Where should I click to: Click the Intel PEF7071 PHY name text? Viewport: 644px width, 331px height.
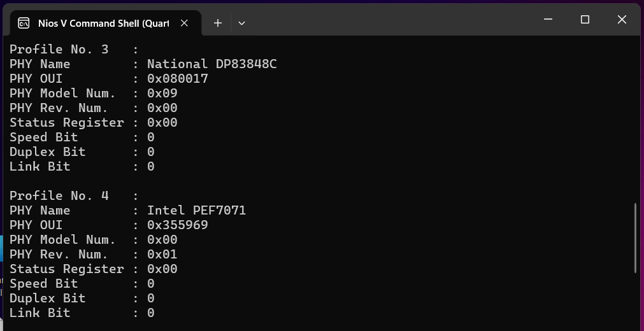[x=196, y=210]
